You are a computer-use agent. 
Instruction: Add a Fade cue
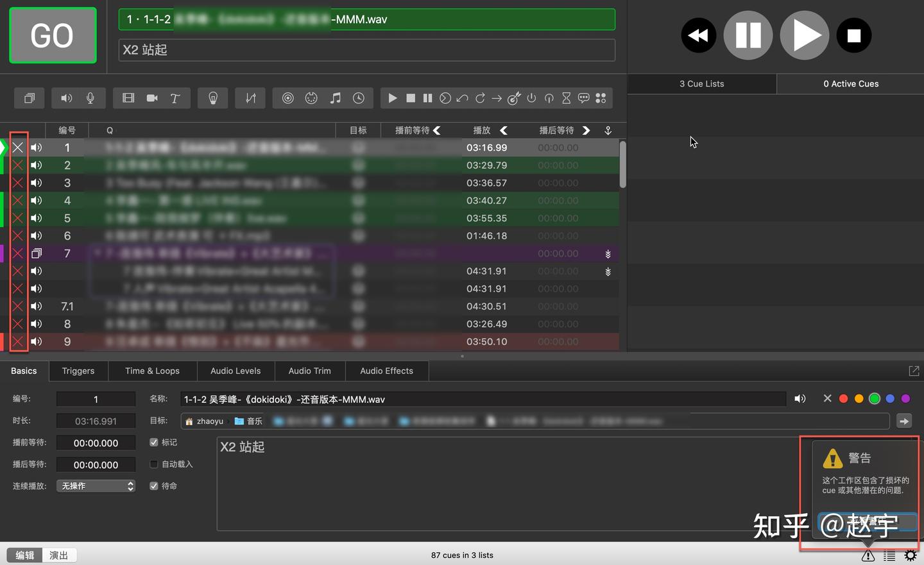[x=250, y=97]
